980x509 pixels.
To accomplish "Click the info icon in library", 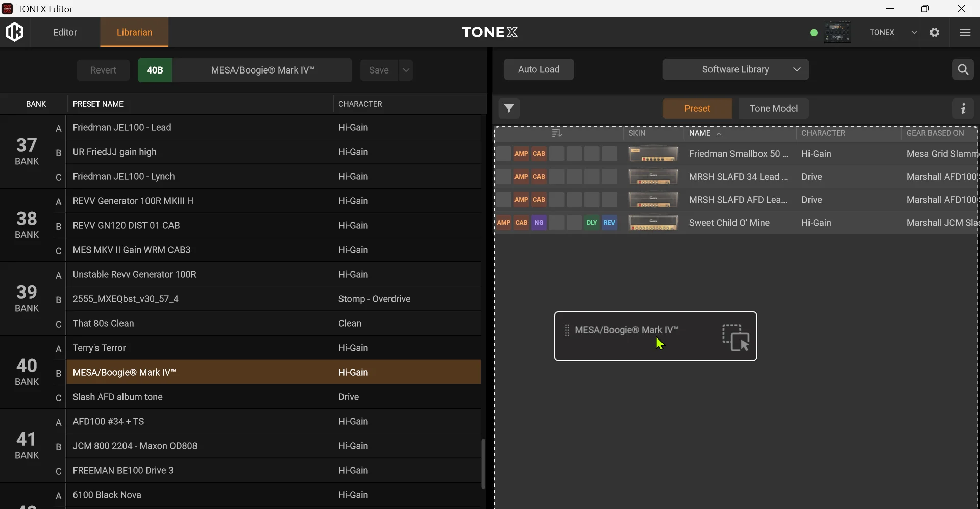I will 963,108.
